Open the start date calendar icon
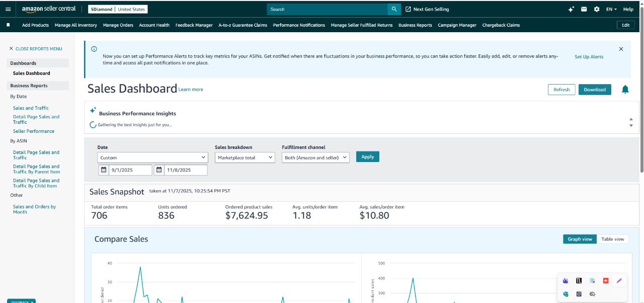This screenshot has height=303, width=644. click(104, 170)
